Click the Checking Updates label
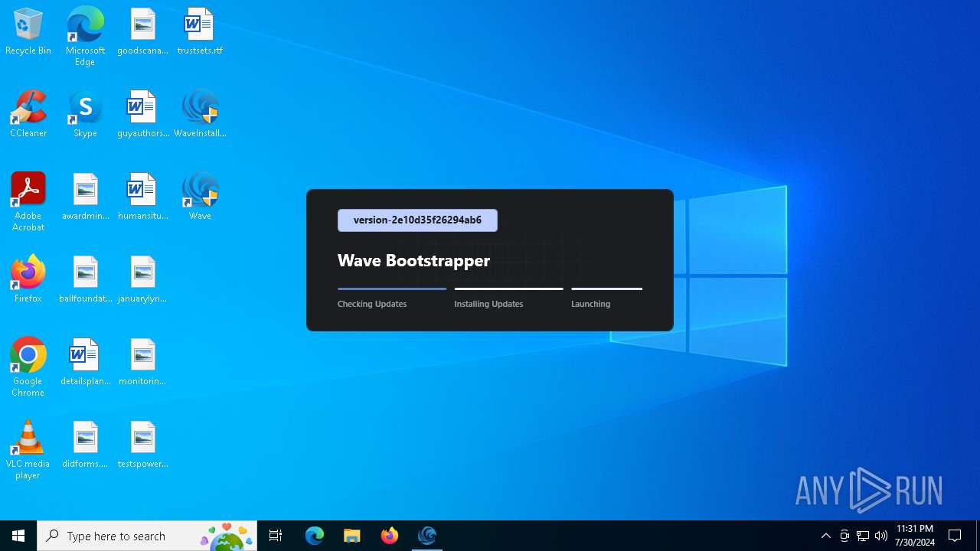Image resolution: width=980 pixels, height=551 pixels. 372,304
